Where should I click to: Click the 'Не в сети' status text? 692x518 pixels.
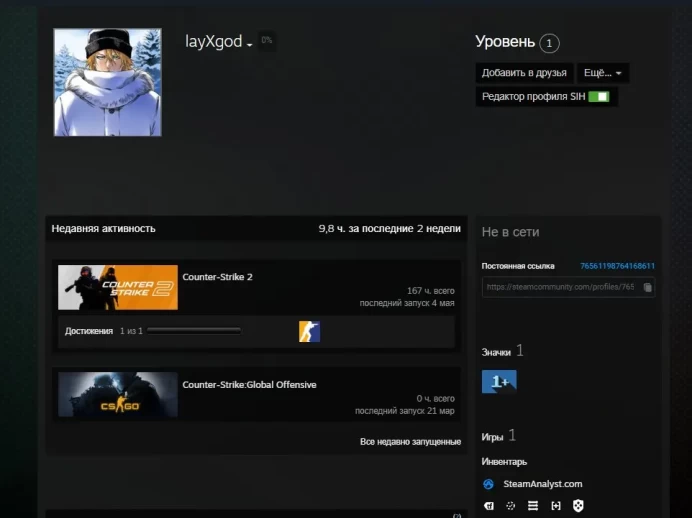(510, 232)
